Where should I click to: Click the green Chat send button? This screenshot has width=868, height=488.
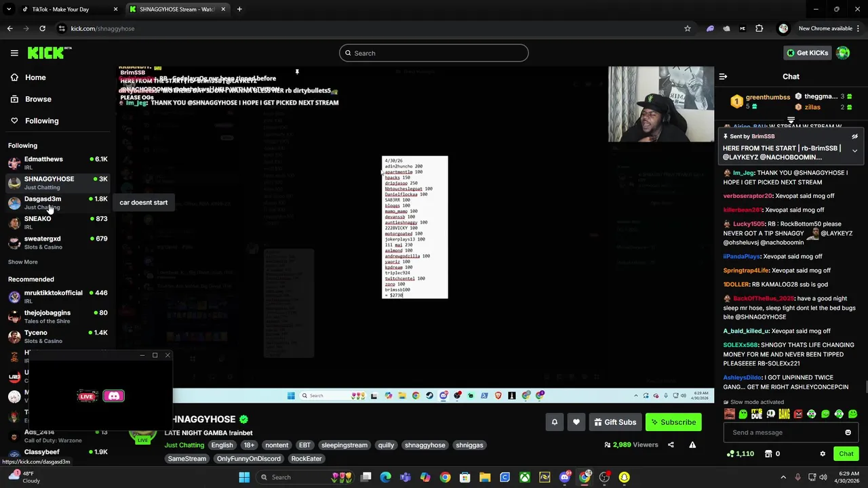click(x=846, y=453)
